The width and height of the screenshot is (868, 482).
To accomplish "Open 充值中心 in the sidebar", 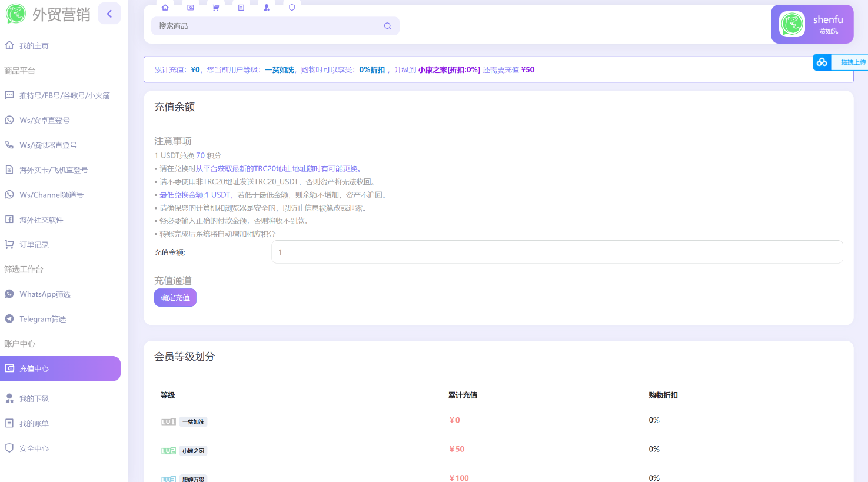I will tap(60, 368).
